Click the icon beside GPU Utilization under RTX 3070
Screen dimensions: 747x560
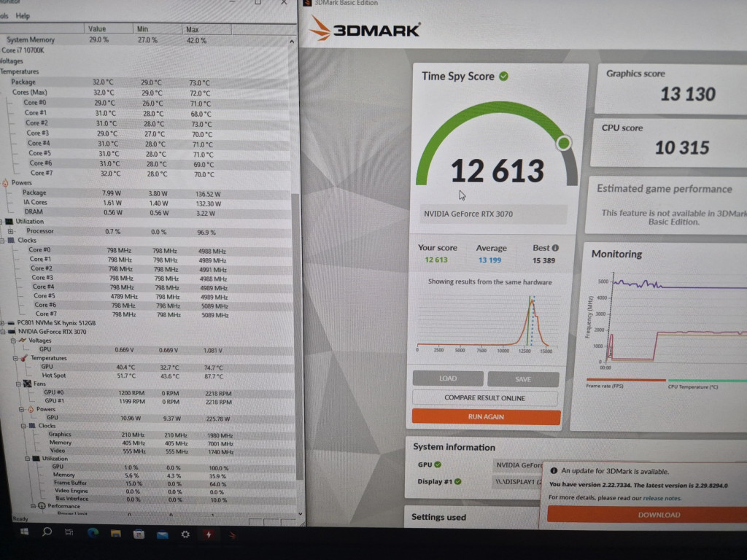[x=35, y=459]
